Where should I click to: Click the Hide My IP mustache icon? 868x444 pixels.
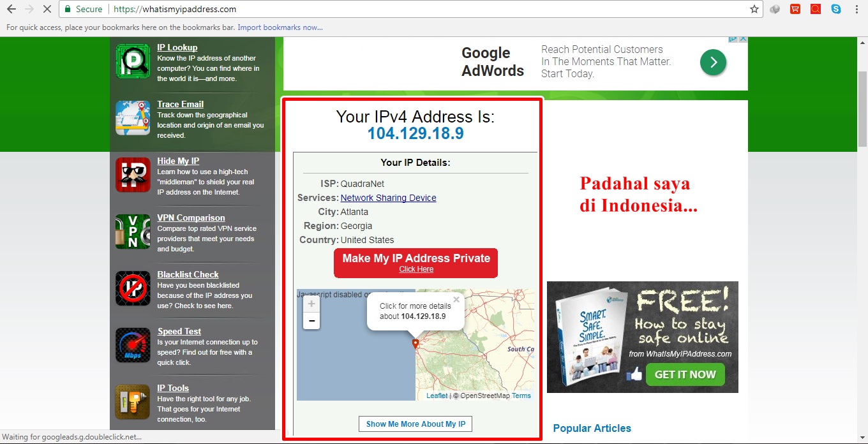[133, 174]
